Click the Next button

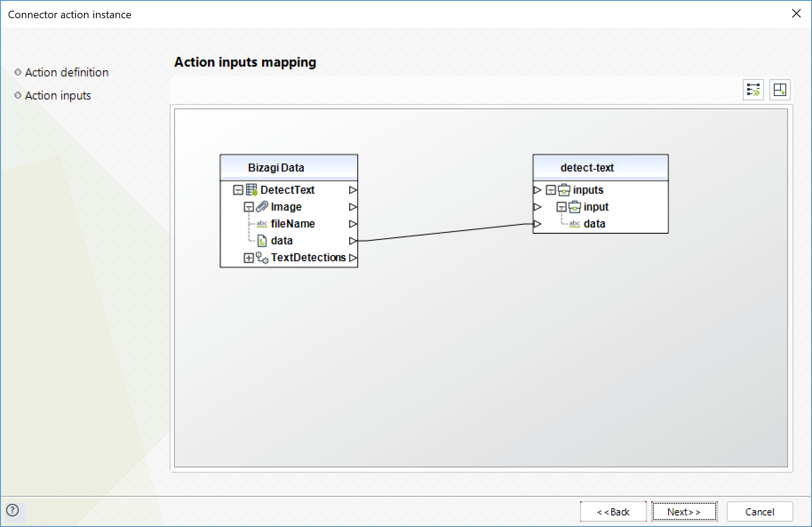coord(684,512)
